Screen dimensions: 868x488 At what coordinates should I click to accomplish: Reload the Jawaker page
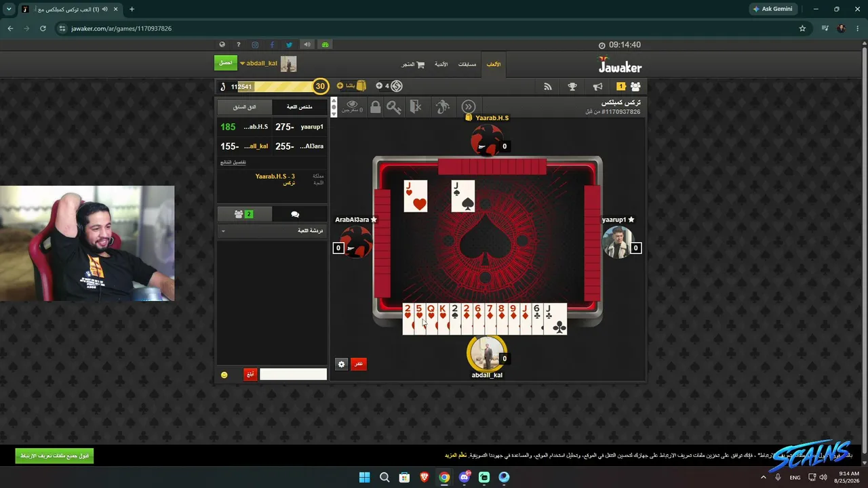pos(43,28)
